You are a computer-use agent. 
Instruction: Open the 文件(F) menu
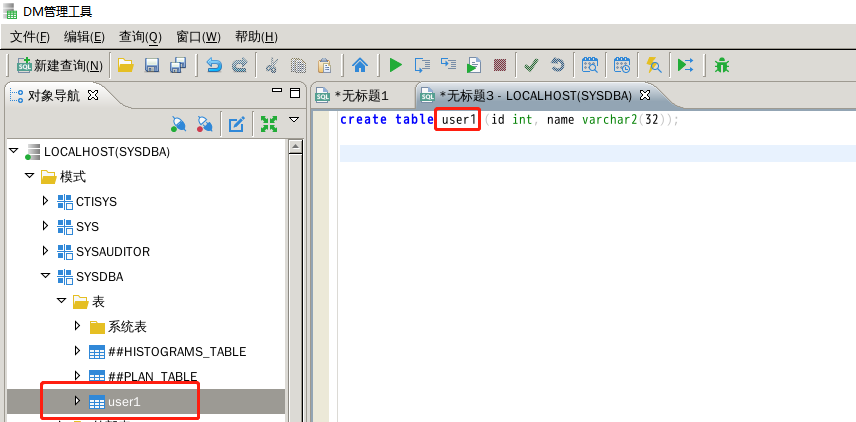point(30,37)
